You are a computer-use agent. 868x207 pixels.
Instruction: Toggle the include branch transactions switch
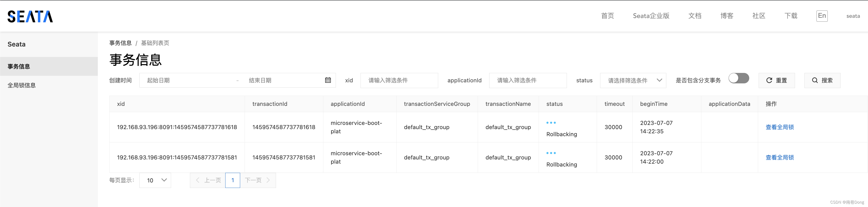(739, 78)
